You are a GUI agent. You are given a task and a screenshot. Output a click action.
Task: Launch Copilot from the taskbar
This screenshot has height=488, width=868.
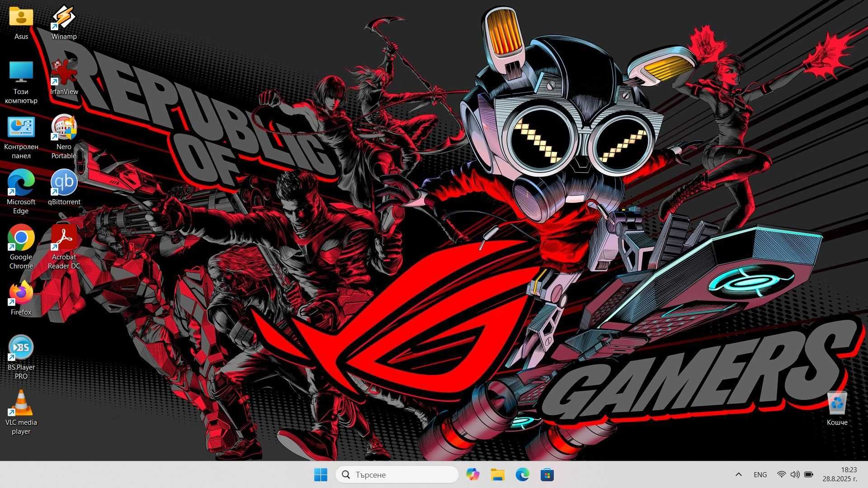point(472,474)
